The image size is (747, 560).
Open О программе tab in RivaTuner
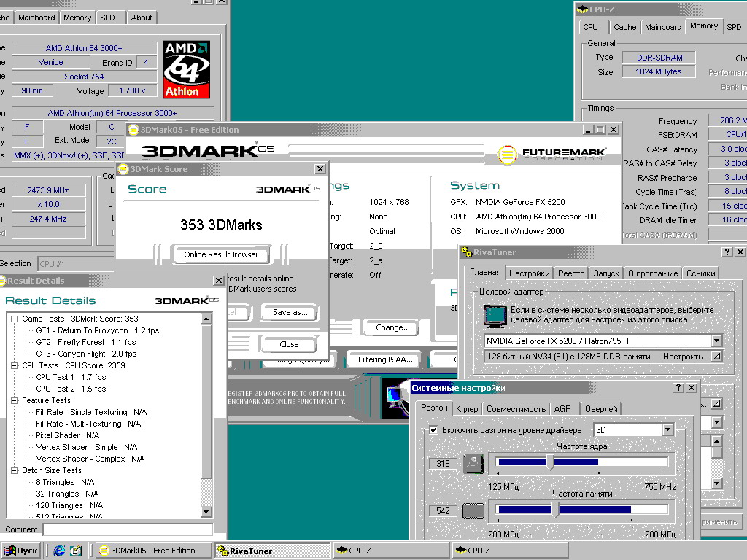(x=653, y=273)
